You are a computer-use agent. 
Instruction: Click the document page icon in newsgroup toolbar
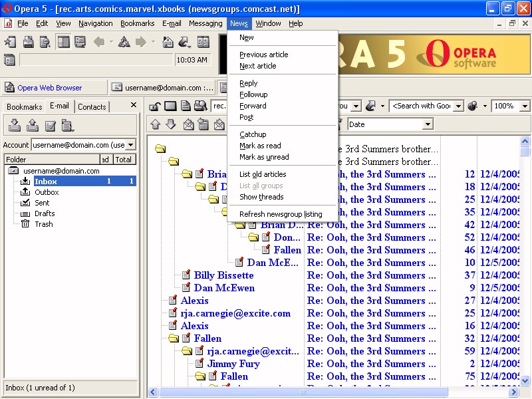186,106
